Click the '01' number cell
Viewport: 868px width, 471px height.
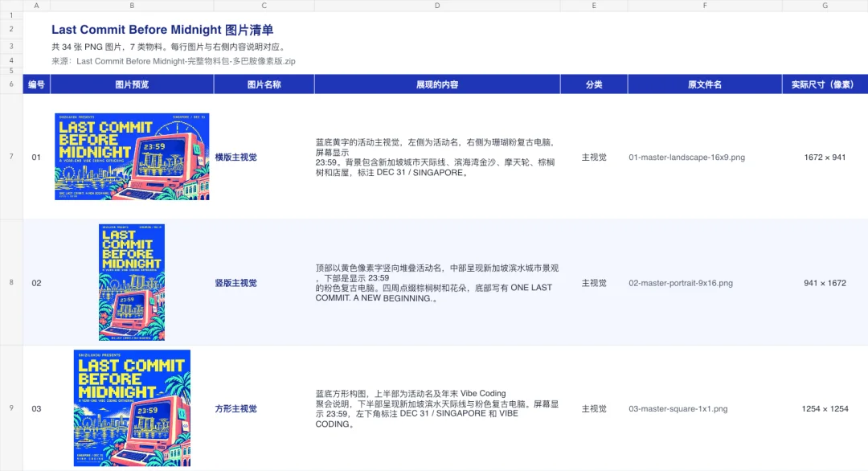[36, 158]
